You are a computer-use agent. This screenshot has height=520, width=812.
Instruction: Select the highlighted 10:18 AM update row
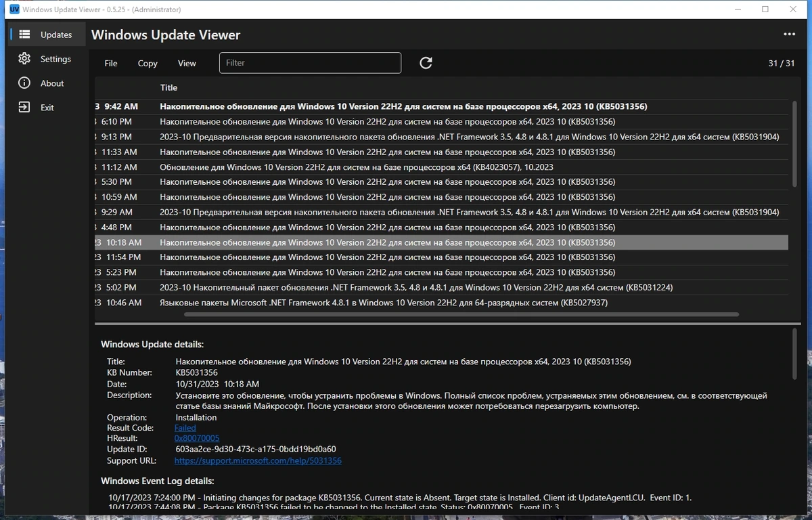[x=441, y=242]
